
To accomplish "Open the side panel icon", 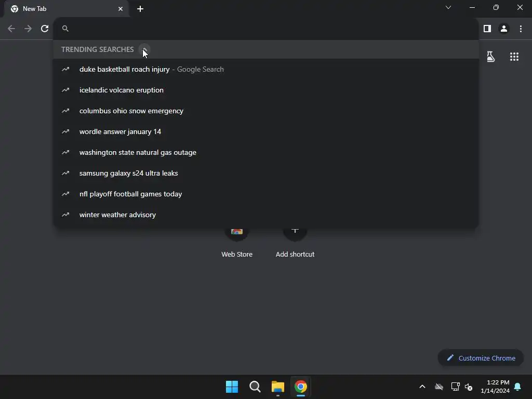I will [487, 29].
